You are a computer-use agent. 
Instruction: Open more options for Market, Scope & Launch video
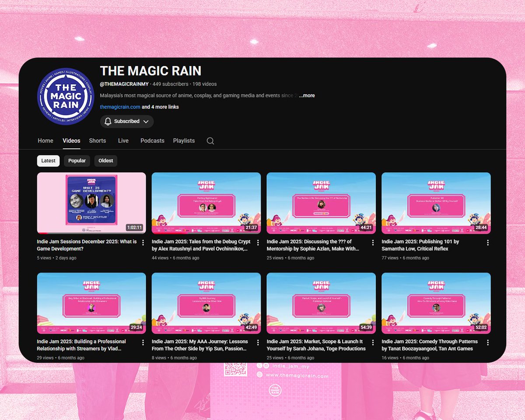coord(373,343)
